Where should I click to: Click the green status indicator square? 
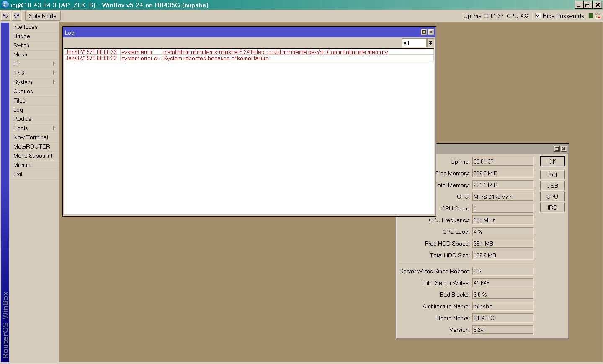pos(591,16)
